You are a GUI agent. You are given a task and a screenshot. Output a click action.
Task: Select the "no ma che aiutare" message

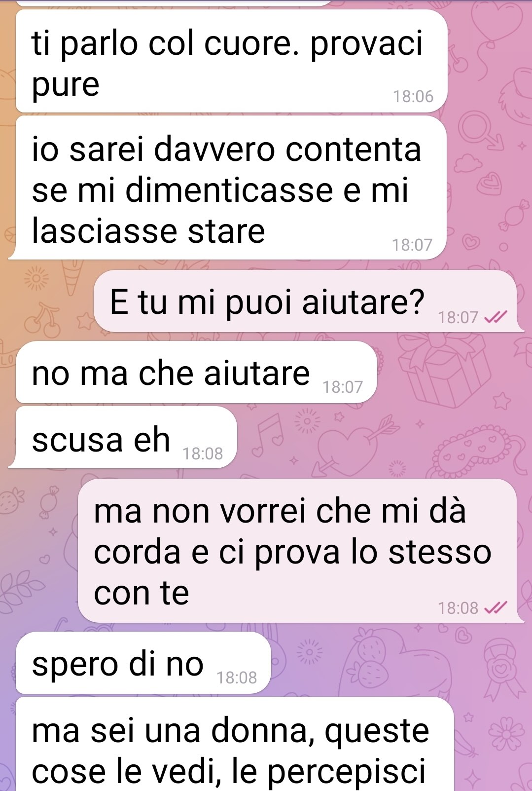pyautogui.click(x=196, y=372)
